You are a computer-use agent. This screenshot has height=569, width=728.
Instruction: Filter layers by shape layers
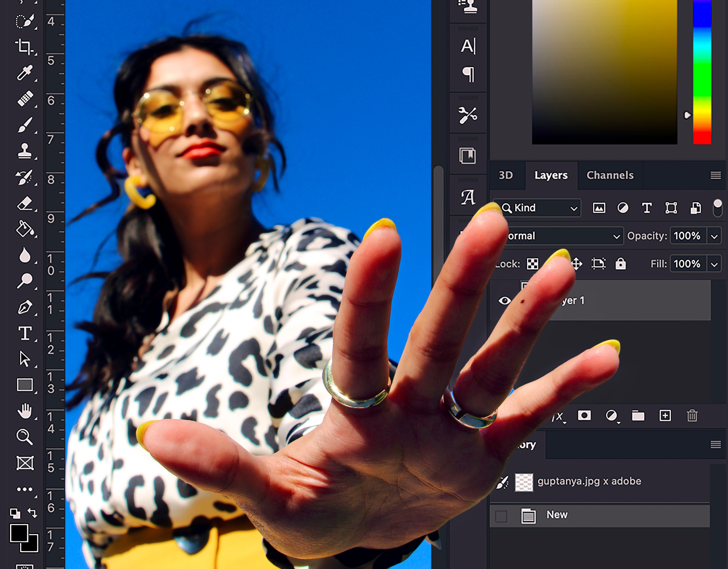(671, 208)
